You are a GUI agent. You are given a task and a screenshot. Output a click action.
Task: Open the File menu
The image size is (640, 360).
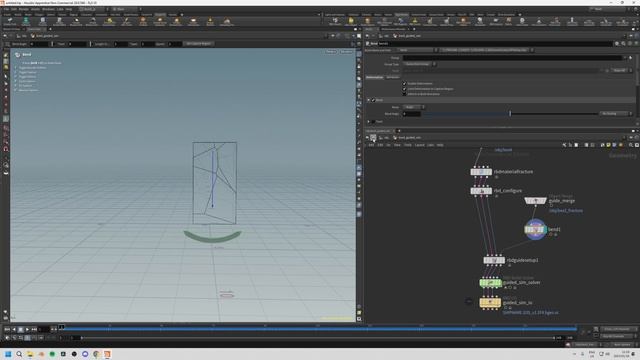tap(6, 9)
